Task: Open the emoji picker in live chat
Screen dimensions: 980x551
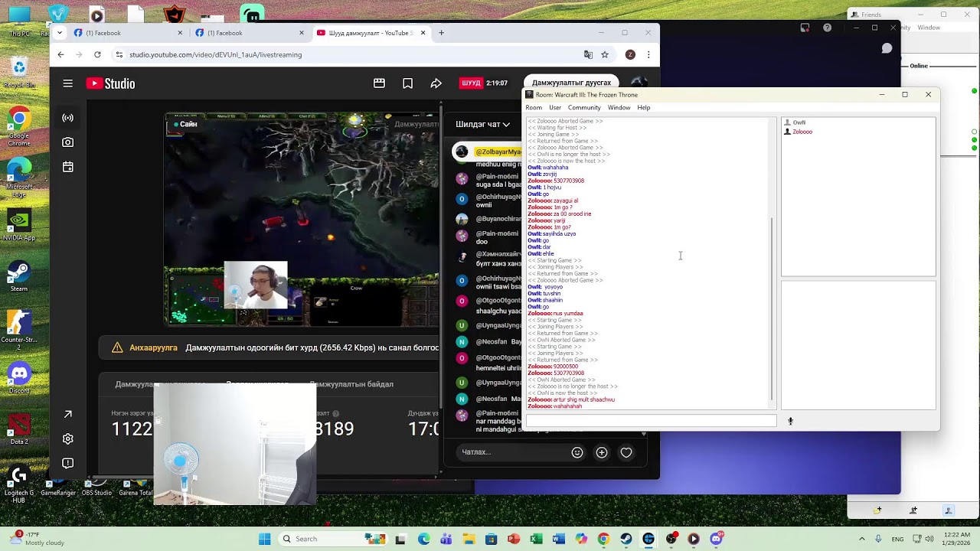Action: coord(577,452)
